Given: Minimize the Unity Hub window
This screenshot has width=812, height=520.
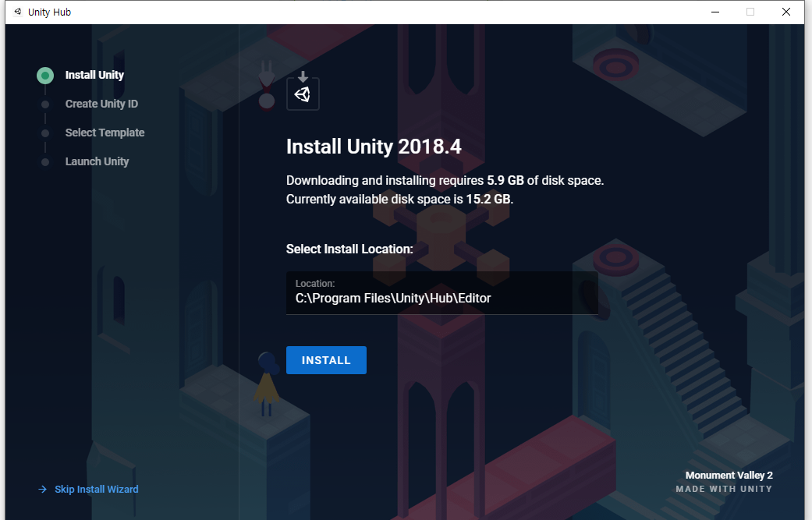Looking at the screenshot, I should (715, 12).
